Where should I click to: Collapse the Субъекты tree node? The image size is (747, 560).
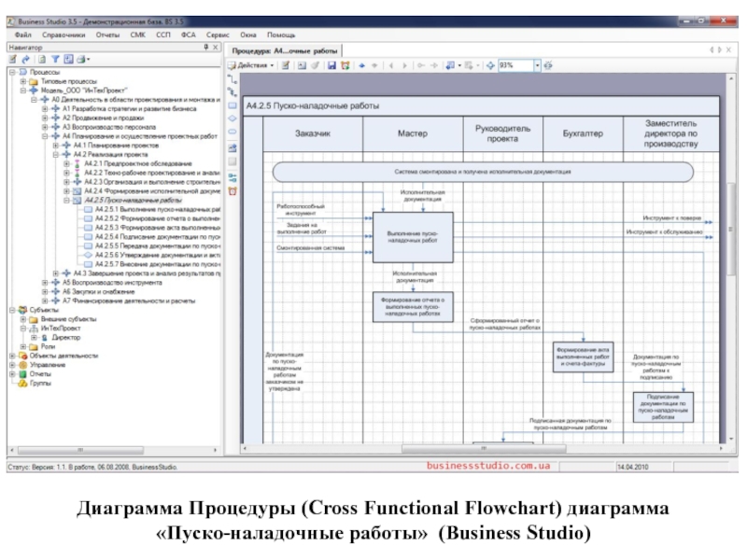pos(13,309)
